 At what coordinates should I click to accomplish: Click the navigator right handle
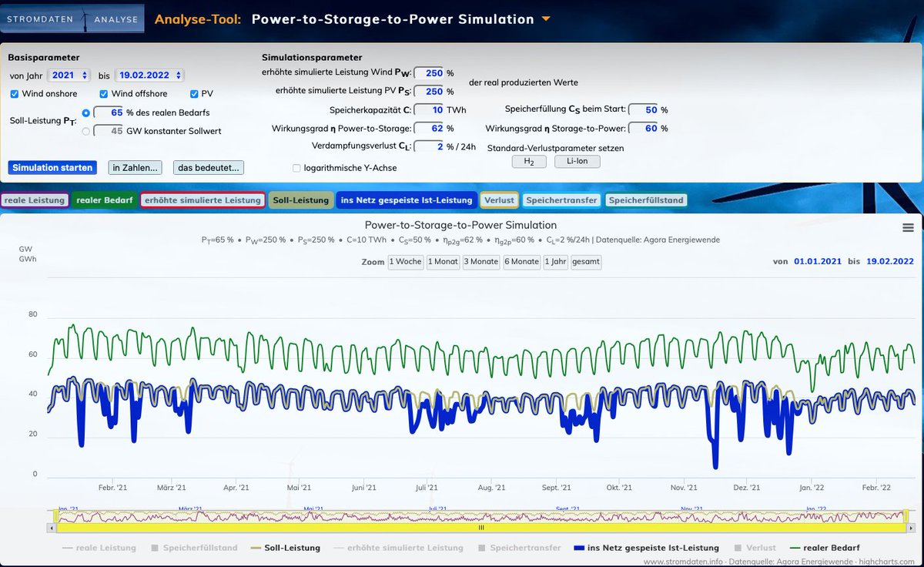pos(906,515)
